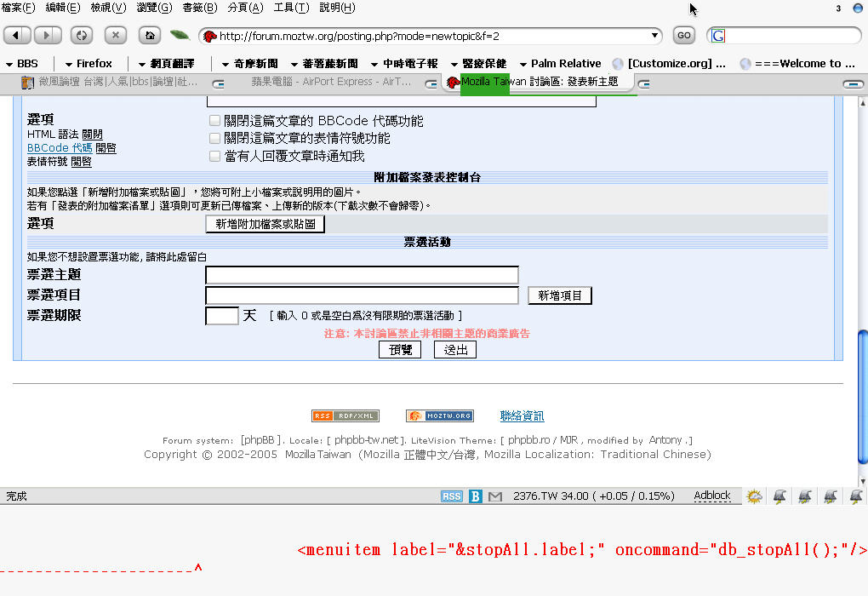Screen dimensions: 868x596
Task: Click the GO button beside the address bar
Action: [683, 36]
